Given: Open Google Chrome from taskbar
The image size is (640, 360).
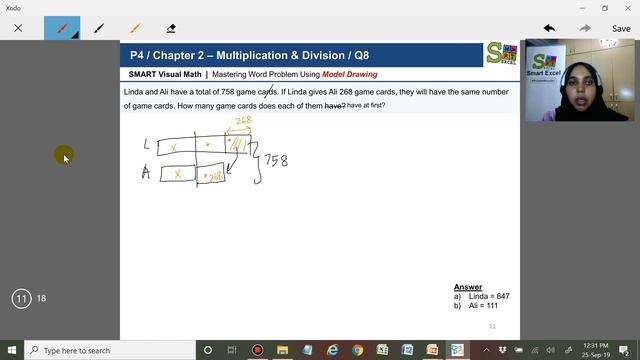Looking at the screenshot, I should click(358, 350).
